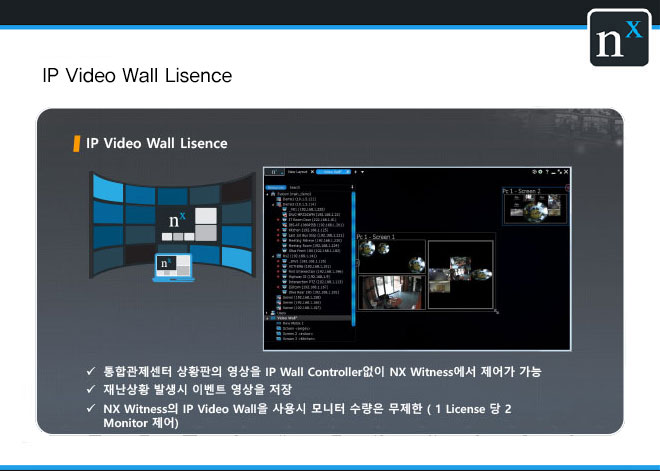Open the Pc 1 - Screen 2 thumbnail

pos(535,209)
